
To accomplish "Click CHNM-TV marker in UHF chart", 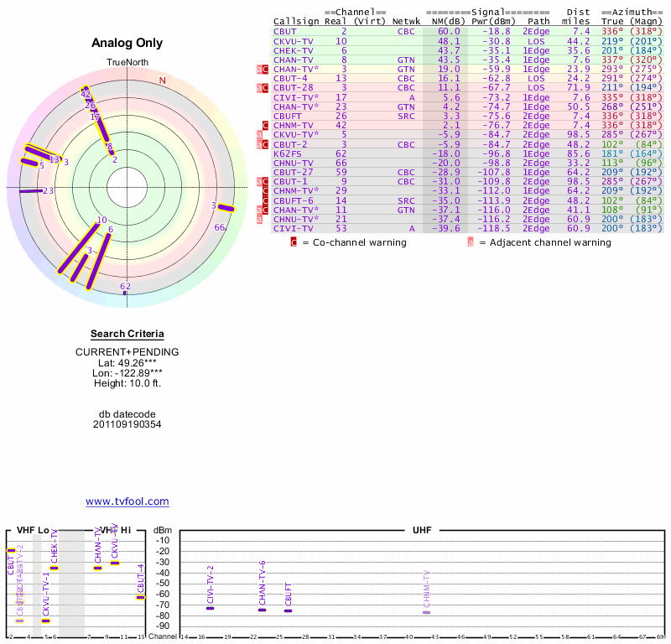I will 426,612.
